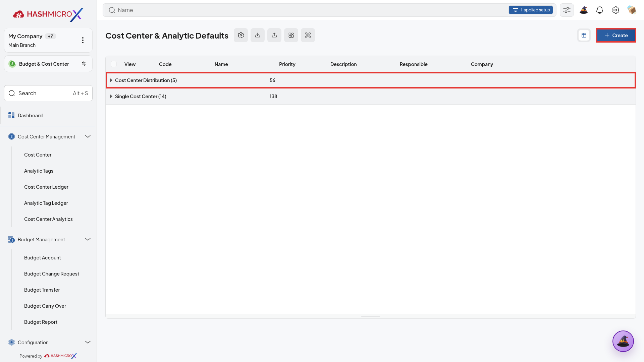Open Analytic Tag Ledger menu item
The width and height of the screenshot is (644, 362).
pyautogui.click(x=46, y=203)
